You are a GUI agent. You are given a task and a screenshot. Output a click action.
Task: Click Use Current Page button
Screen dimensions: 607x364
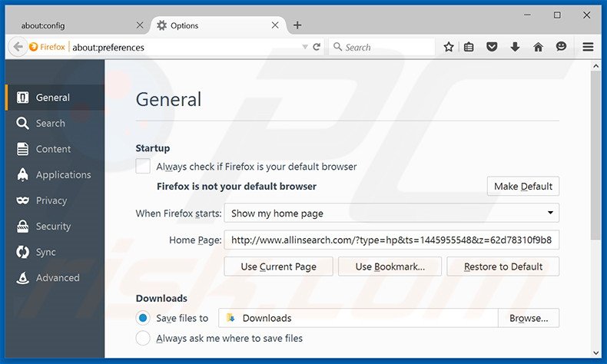pos(278,266)
